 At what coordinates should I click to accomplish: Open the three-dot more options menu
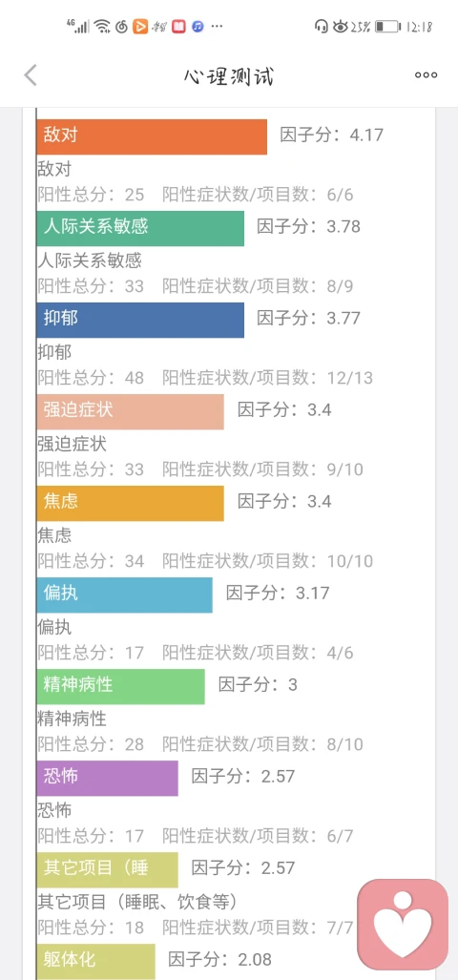(x=427, y=75)
